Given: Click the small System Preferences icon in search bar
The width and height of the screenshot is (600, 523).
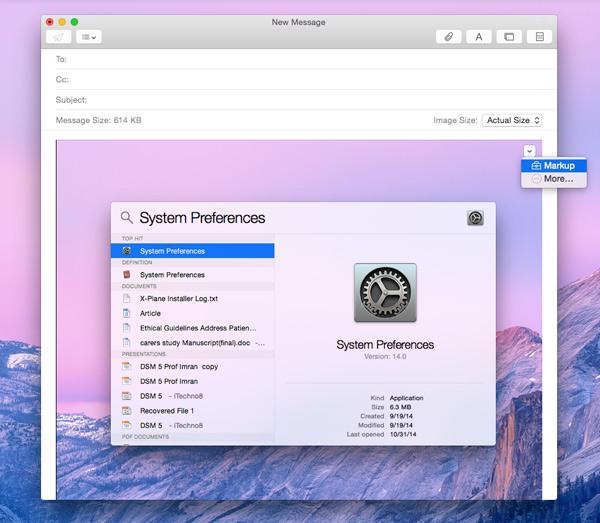Looking at the screenshot, I should [x=475, y=218].
